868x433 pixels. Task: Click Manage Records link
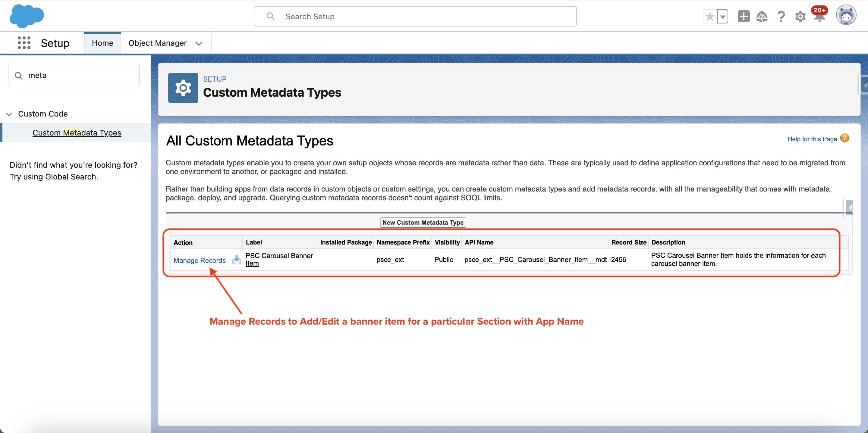[x=200, y=260]
